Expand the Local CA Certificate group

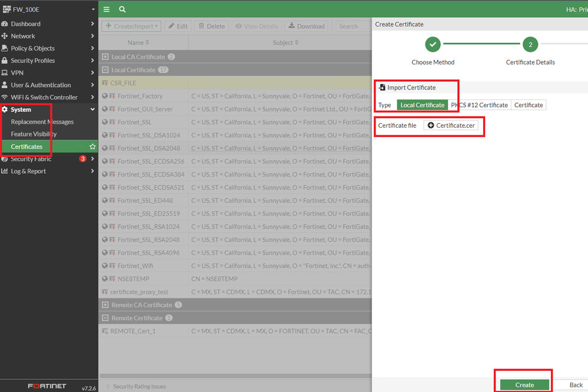coord(105,57)
